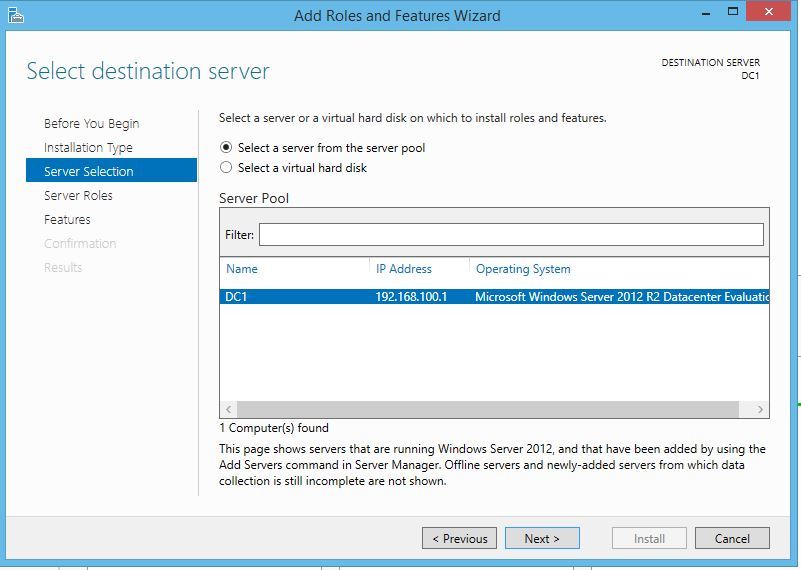Sort servers by Name column
The image size is (801, 570).
[x=242, y=269]
